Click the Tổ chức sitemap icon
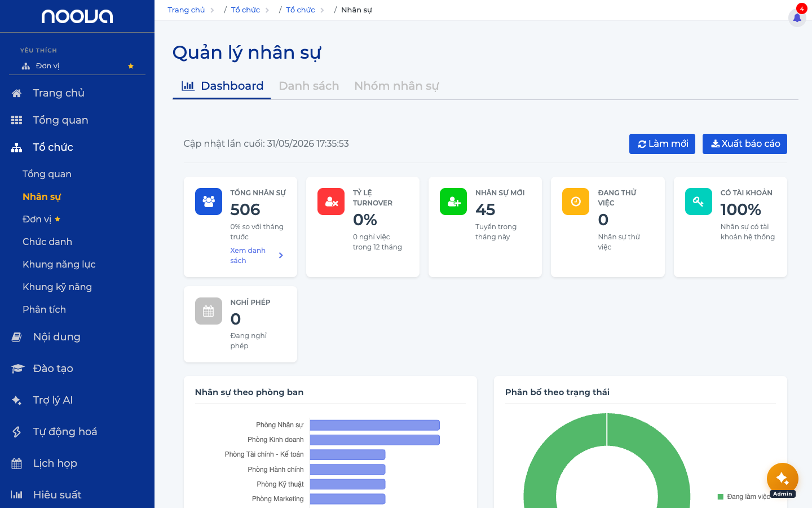The height and width of the screenshot is (508, 812). pyautogui.click(x=17, y=147)
